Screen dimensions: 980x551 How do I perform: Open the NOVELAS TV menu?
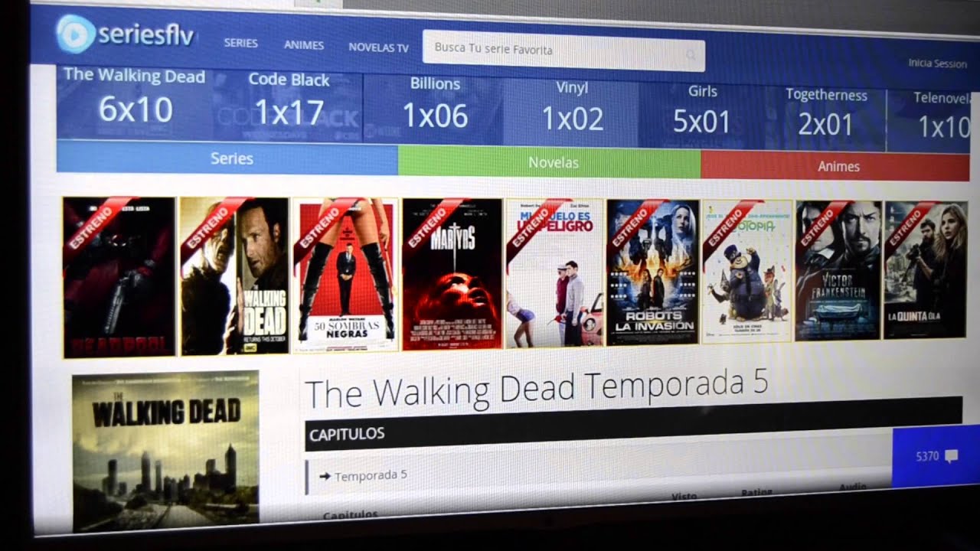378,47
